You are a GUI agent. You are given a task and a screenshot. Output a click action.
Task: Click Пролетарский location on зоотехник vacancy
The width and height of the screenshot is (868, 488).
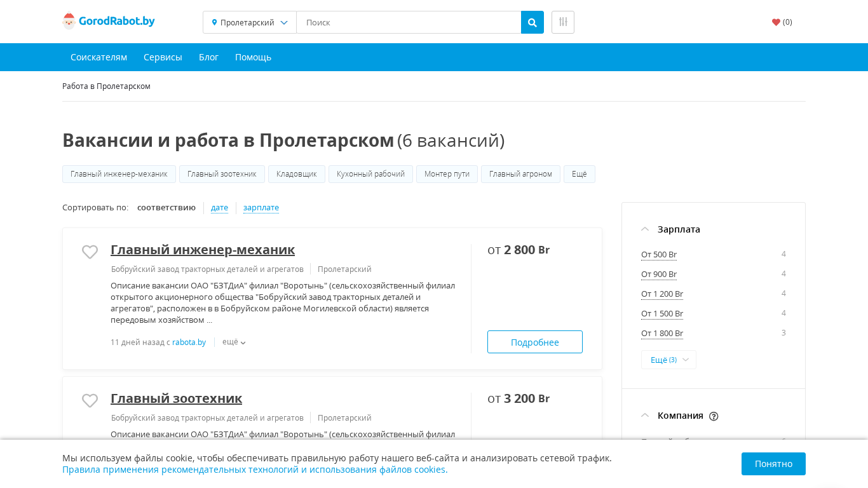[344, 418]
